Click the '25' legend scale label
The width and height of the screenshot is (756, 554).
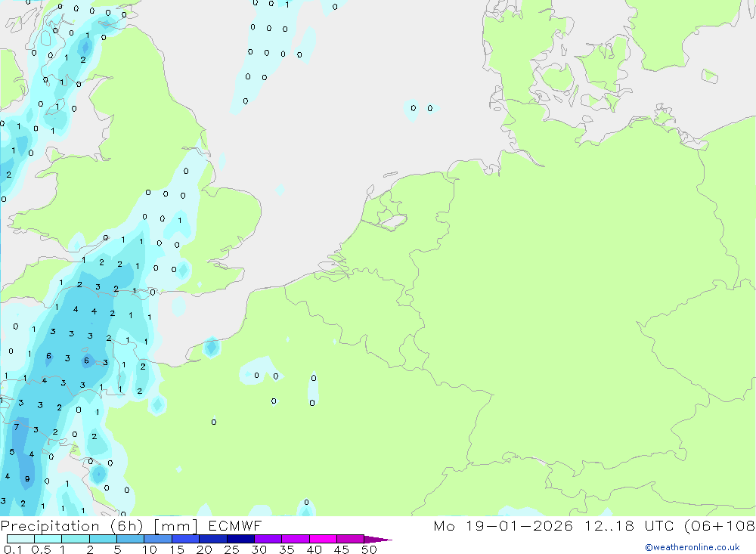coord(231,549)
